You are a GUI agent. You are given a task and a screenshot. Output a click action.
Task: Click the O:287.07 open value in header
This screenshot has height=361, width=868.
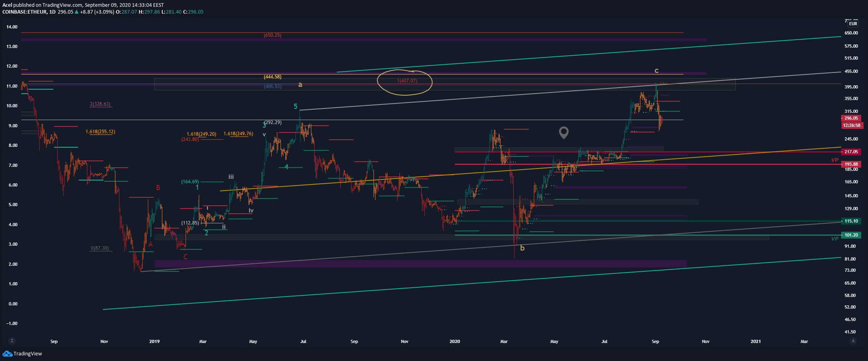(x=126, y=12)
